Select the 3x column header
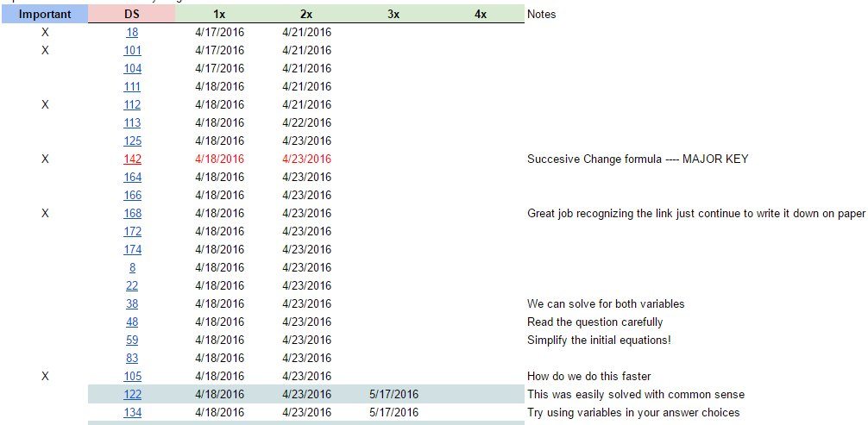Screen dimensions: 868x425 click(393, 15)
